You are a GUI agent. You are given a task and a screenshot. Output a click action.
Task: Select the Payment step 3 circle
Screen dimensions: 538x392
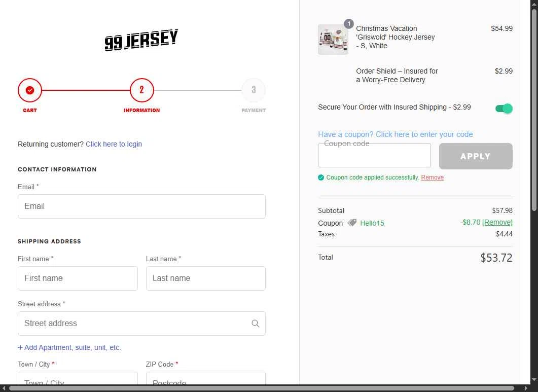254,90
